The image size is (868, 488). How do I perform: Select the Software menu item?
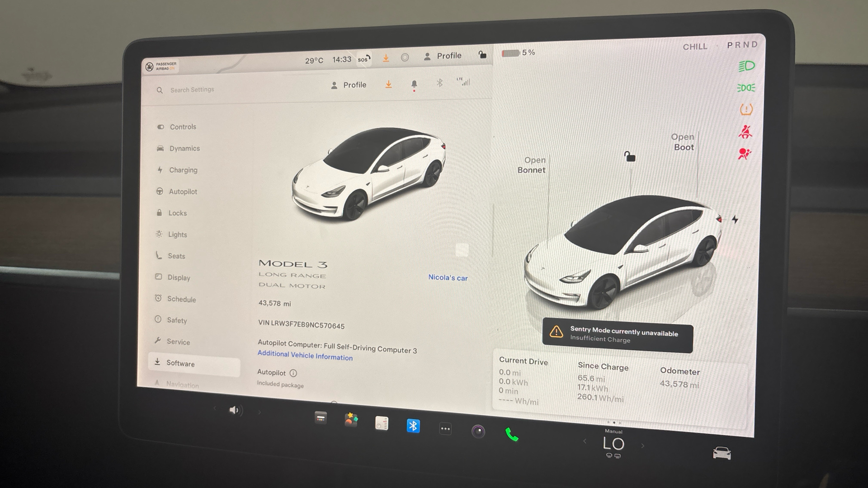(194, 364)
